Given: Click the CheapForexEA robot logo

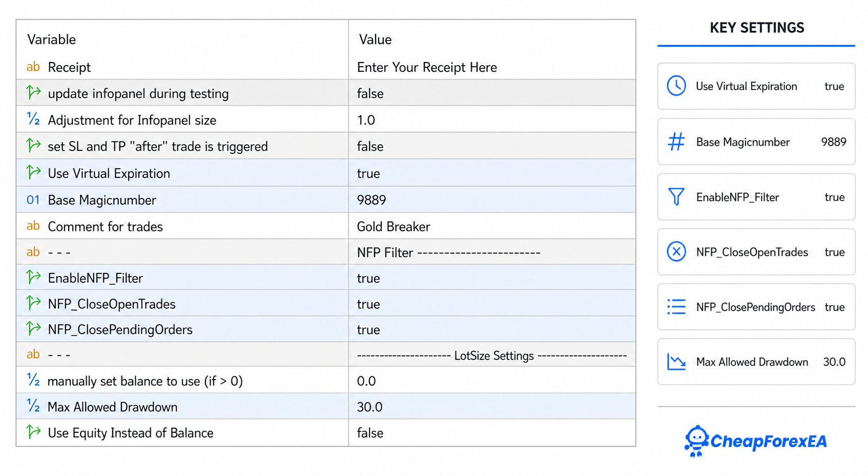Looking at the screenshot, I should point(697,441).
